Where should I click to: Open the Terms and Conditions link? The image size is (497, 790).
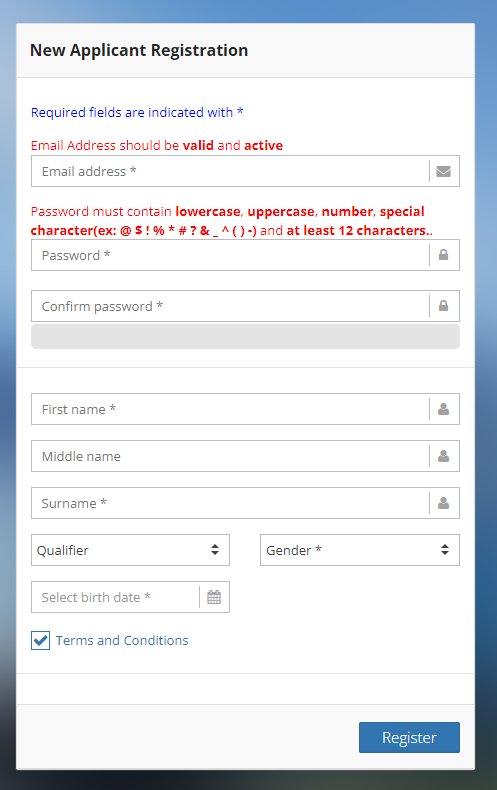tap(122, 640)
